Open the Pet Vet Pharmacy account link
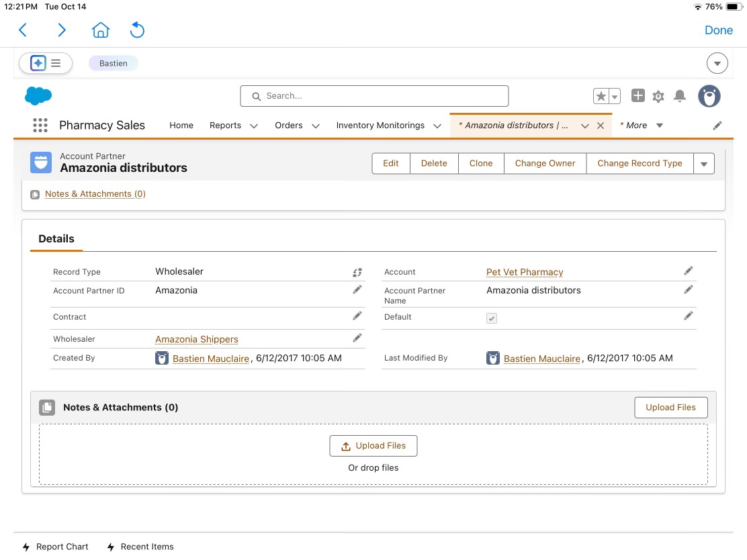Viewport: 747px width, 560px height. coord(525,272)
